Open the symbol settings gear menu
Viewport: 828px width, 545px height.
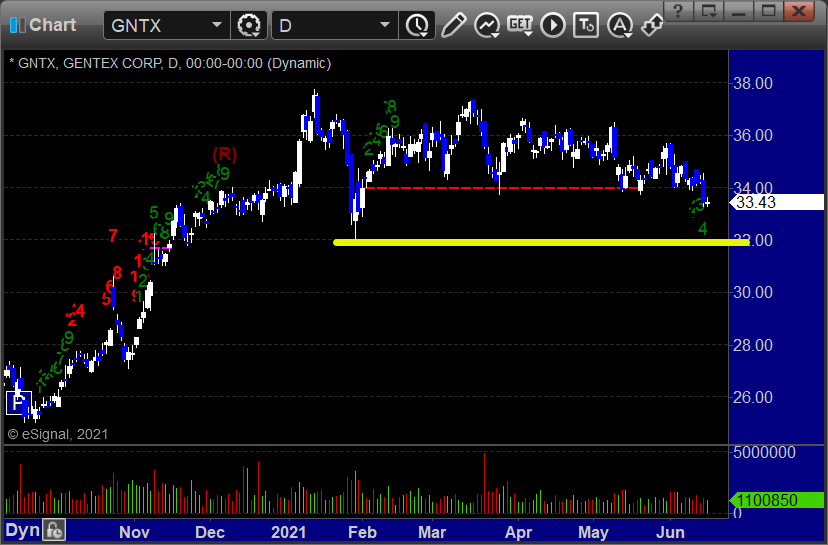(249, 25)
